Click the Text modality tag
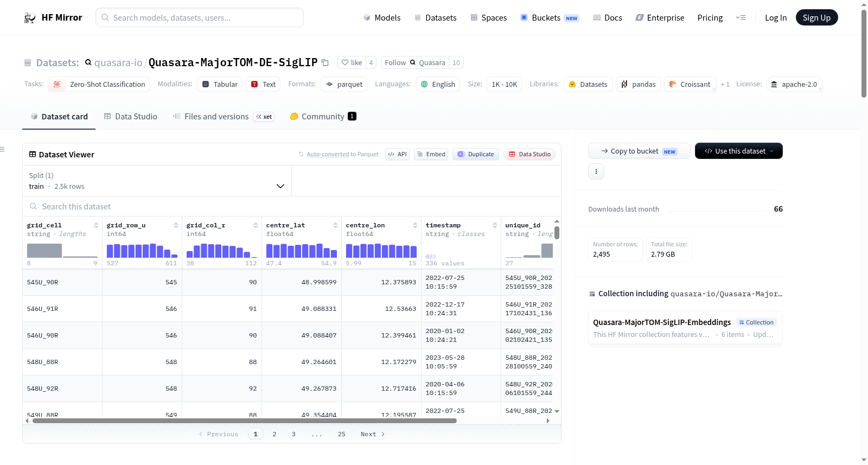Viewport: 868px width, 465px height. coord(263,84)
